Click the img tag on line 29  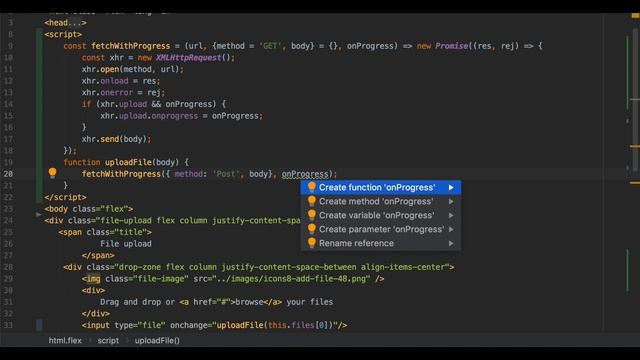click(93, 279)
